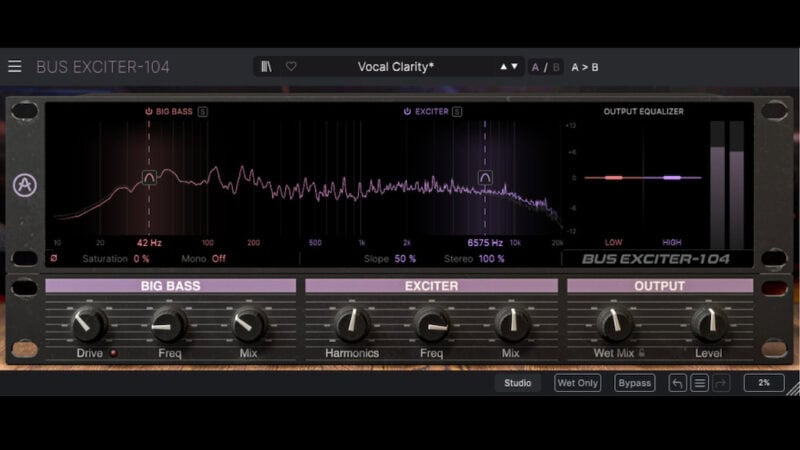Click the 2% CPU meter

764,383
